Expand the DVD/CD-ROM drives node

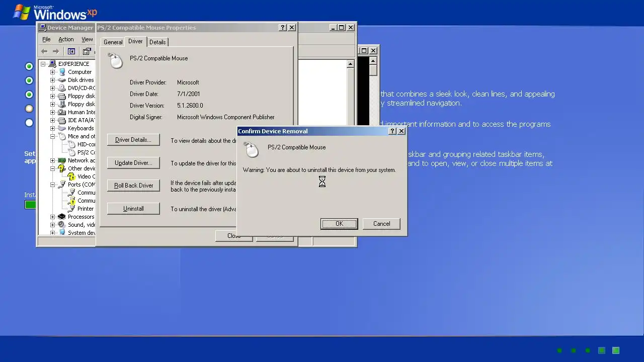point(52,88)
